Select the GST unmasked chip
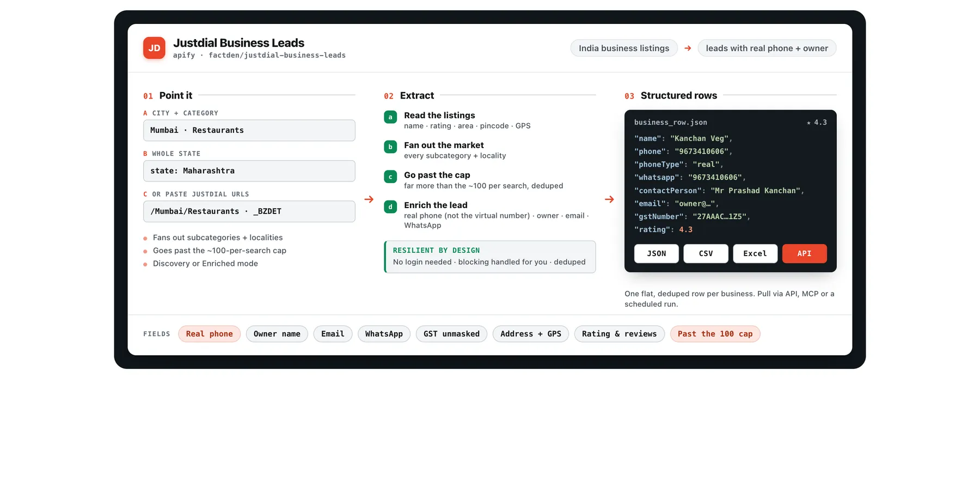The height and width of the screenshot is (481, 980). (x=452, y=334)
